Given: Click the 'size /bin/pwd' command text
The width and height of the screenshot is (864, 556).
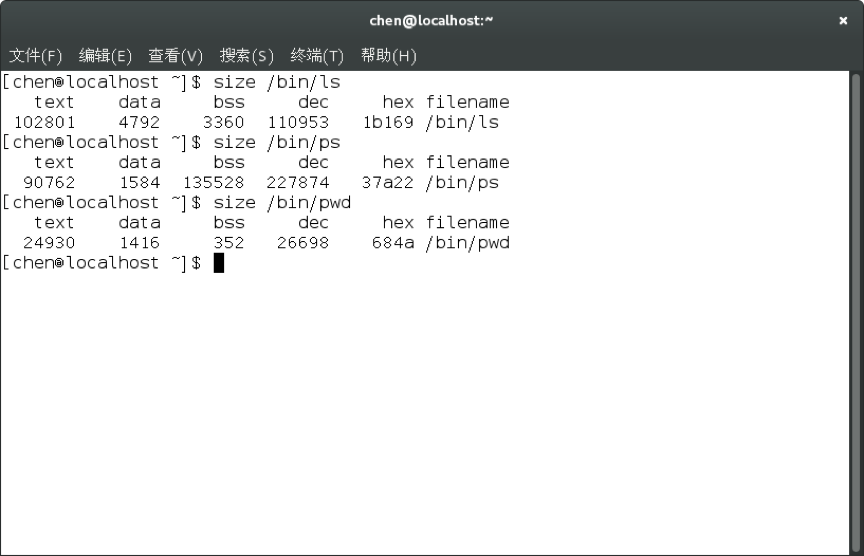Looking at the screenshot, I should tap(282, 202).
